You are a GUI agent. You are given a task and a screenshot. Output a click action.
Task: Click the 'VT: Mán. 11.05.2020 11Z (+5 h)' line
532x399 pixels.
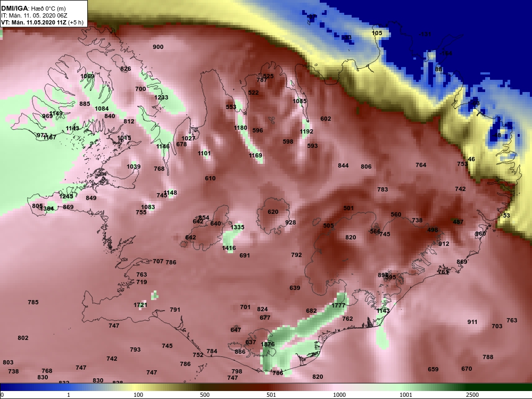[42, 23]
